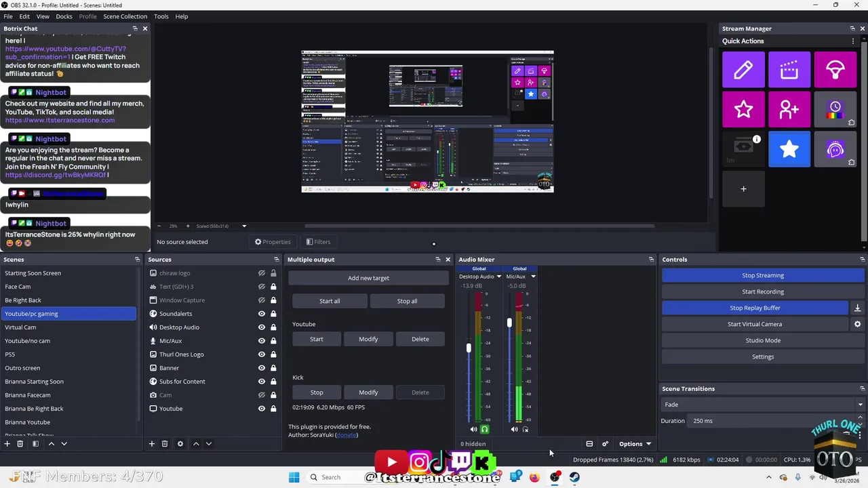Move scene up with arrow icon
Viewport: 868px width, 488px height.
[x=51, y=444]
